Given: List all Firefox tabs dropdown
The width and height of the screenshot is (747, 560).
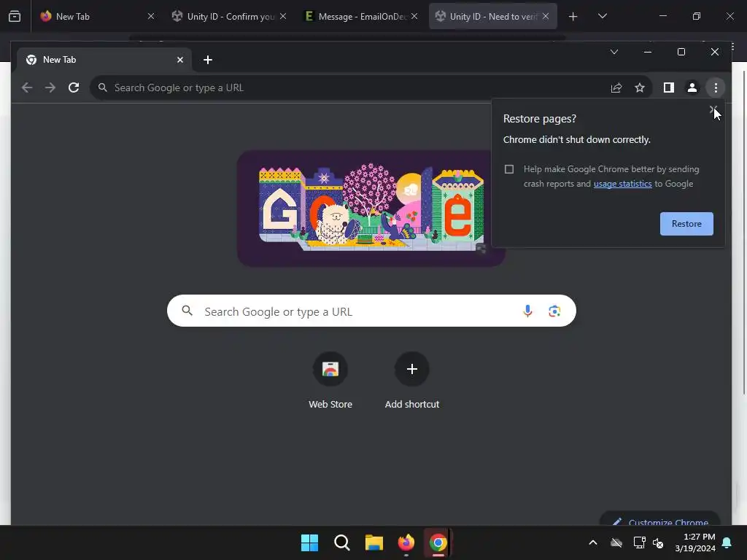Looking at the screenshot, I should point(602,17).
